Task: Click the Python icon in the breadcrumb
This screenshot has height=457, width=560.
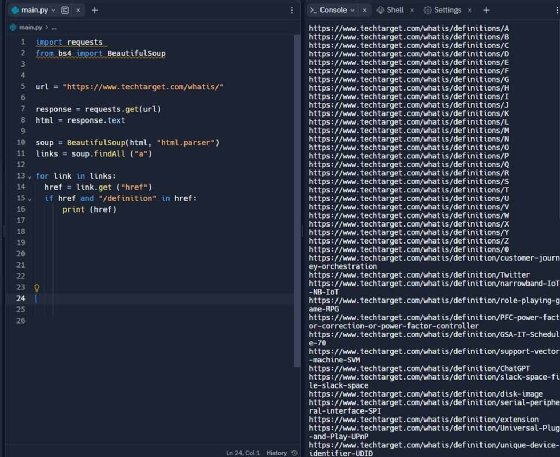Action: coord(13,27)
